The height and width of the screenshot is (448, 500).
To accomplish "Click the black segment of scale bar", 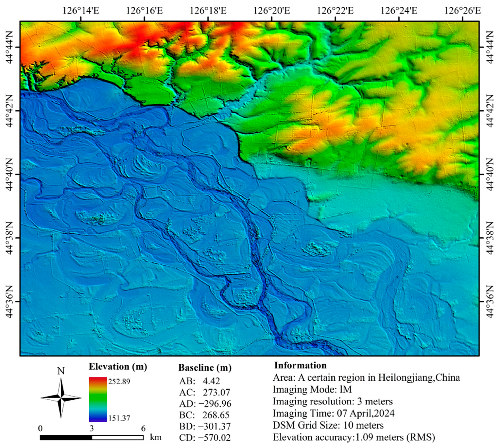I will (66, 437).
